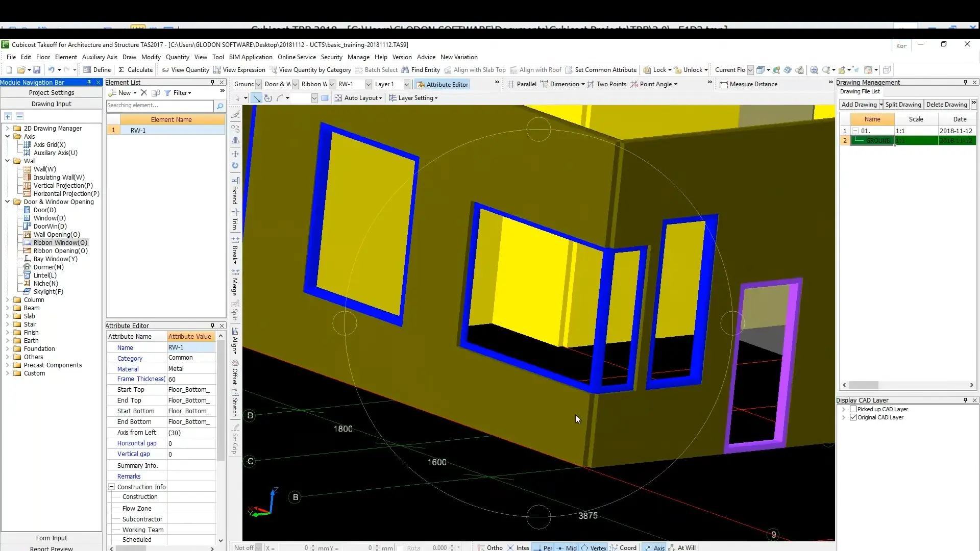980x551 pixels.
Task: Delete element with X icon in Element List
Action: pos(144,93)
